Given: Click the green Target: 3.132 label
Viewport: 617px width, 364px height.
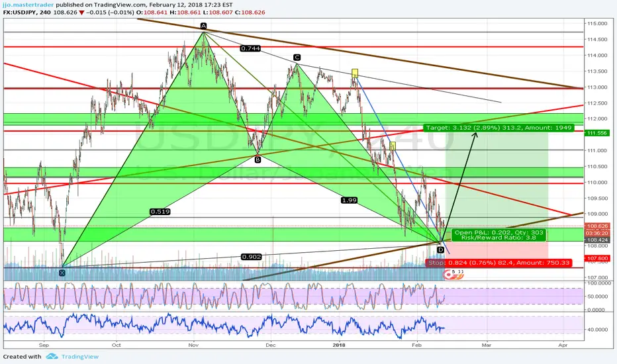Looking at the screenshot, I should tap(498, 128).
